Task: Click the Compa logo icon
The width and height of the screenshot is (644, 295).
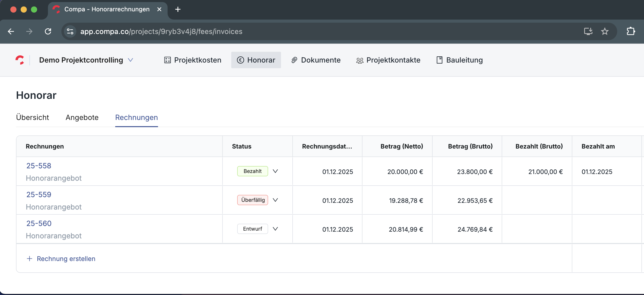Action: coord(20,60)
